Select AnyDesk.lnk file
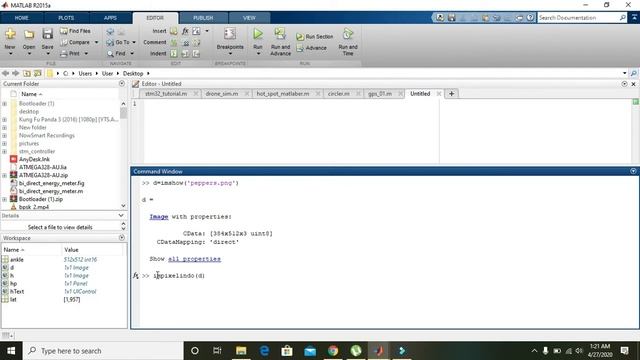 click(x=34, y=159)
